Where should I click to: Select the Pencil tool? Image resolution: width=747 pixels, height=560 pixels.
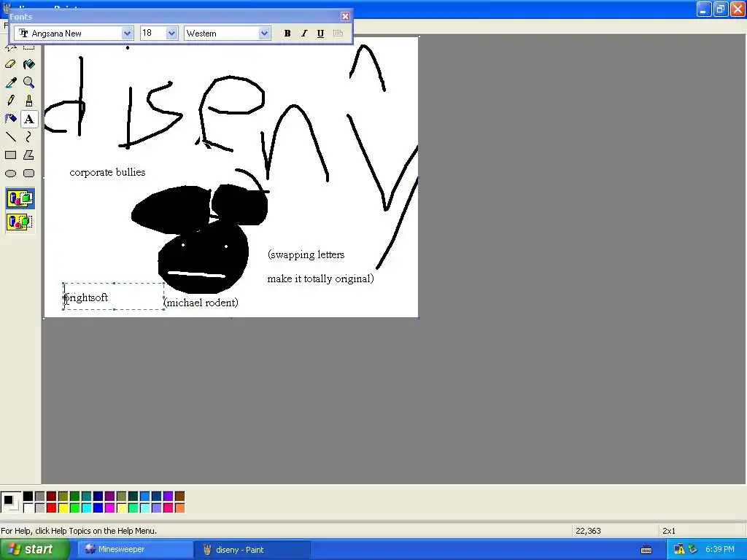coord(10,101)
